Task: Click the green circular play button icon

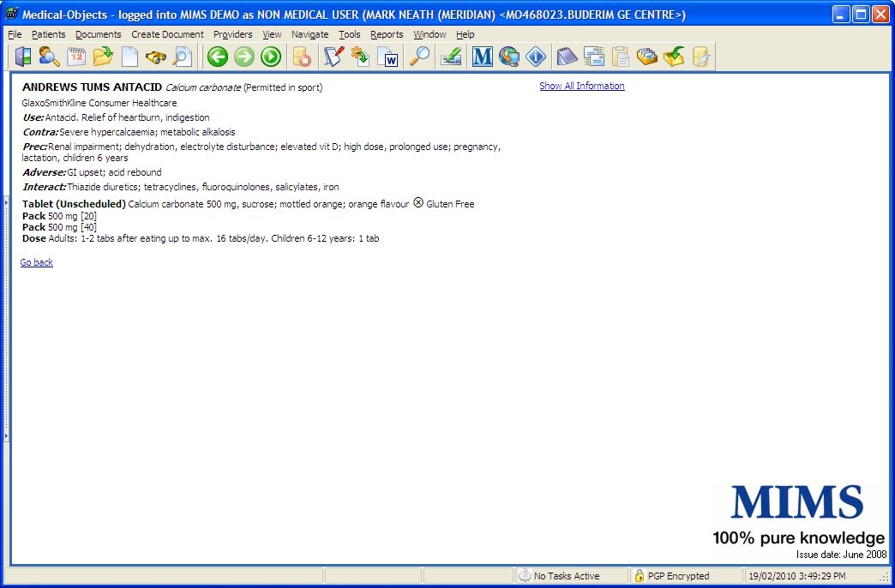Action: click(271, 57)
